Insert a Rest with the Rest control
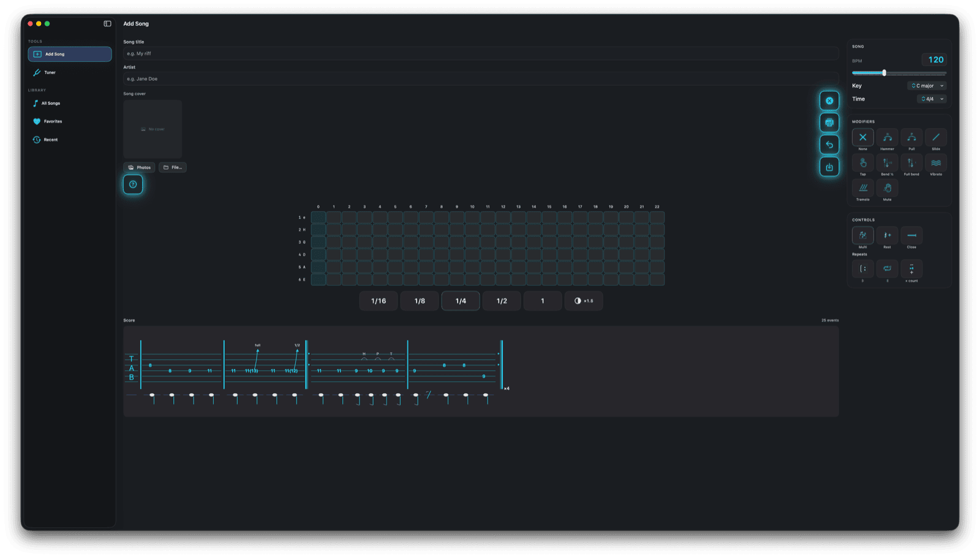This screenshot has width=980, height=558. coord(887,235)
